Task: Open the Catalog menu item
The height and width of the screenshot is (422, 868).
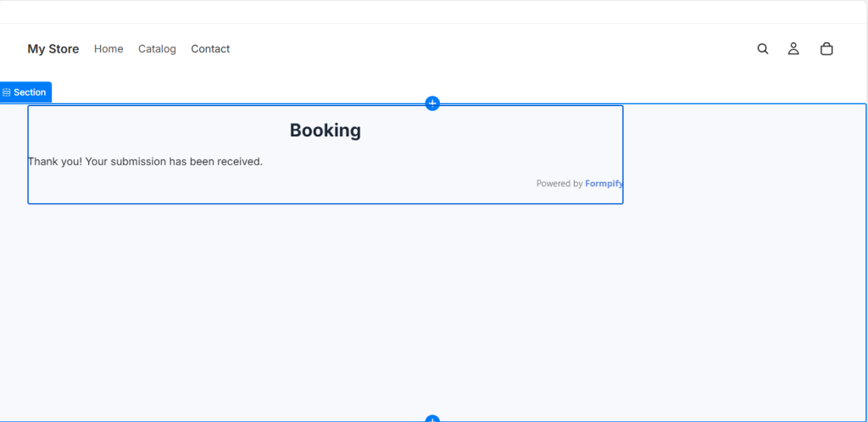Action: click(x=157, y=49)
